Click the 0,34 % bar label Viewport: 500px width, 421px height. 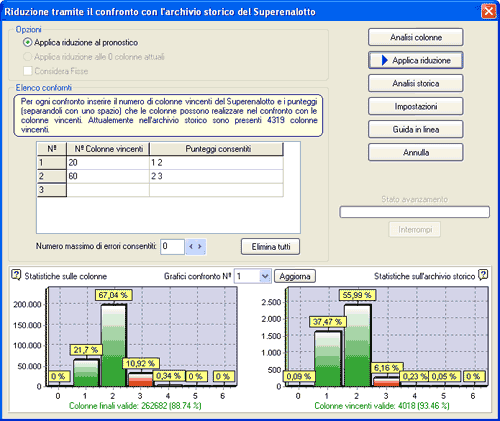[x=168, y=376]
